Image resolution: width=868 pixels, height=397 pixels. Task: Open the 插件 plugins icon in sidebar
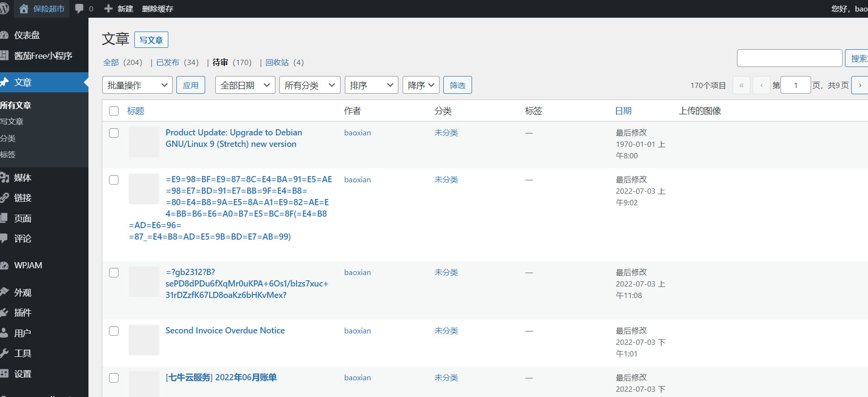(4, 312)
